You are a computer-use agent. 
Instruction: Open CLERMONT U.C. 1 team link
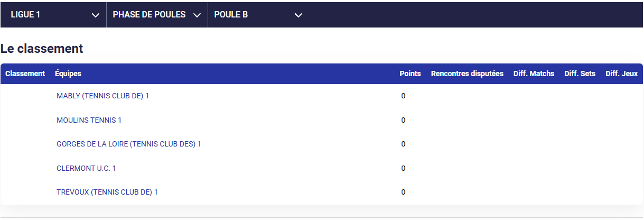[x=86, y=168]
